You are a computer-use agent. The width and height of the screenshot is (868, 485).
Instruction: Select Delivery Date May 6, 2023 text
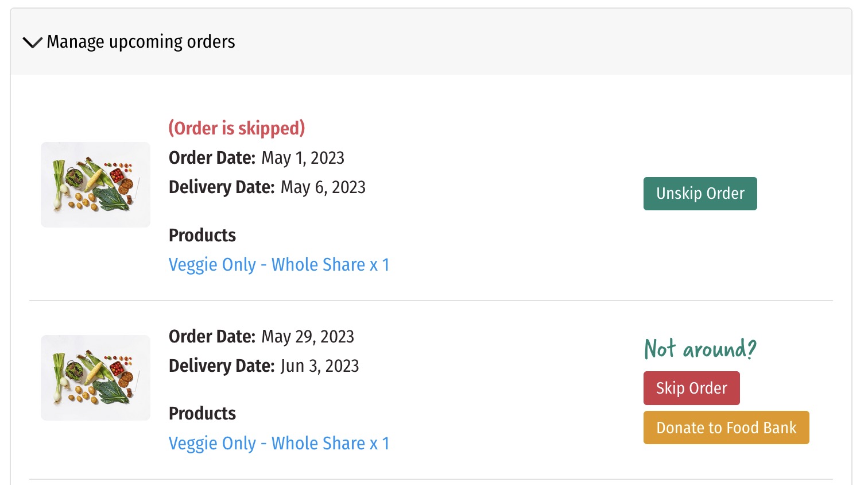pyautogui.click(x=267, y=187)
